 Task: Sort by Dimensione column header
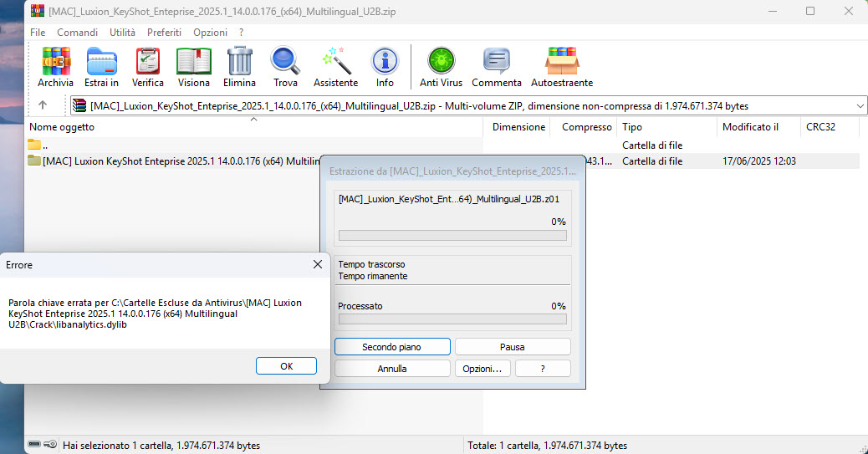point(517,127)
